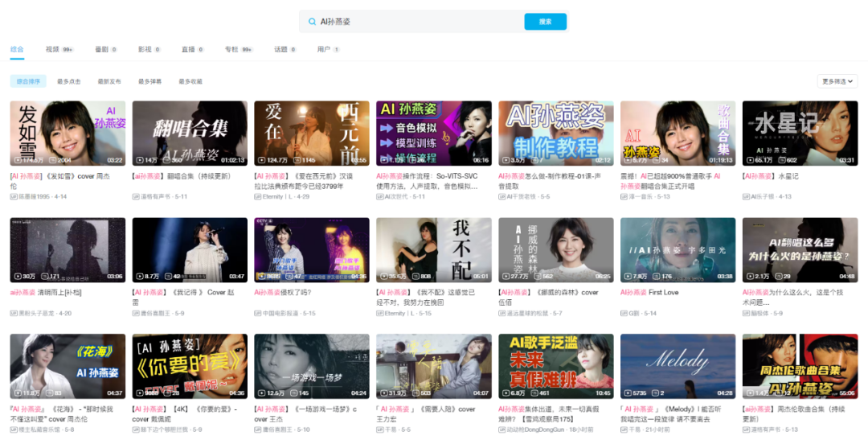Click play count icon on Melody thumbnail
Viewport: 868px width, 444px height.
pyautogui.click(x=628, y=393)
